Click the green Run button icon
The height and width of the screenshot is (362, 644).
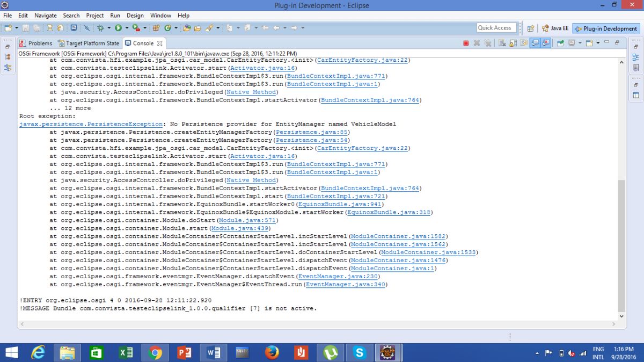(x=118, y=27)
